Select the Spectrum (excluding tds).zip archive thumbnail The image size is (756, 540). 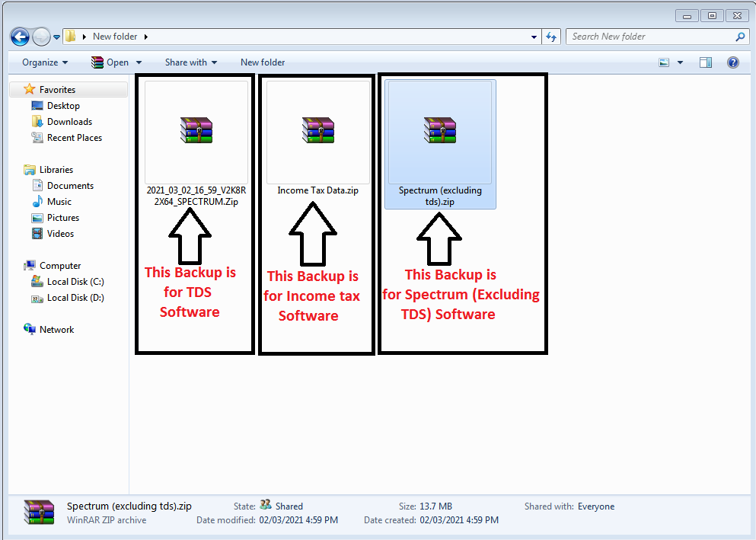tap(440, 132)
